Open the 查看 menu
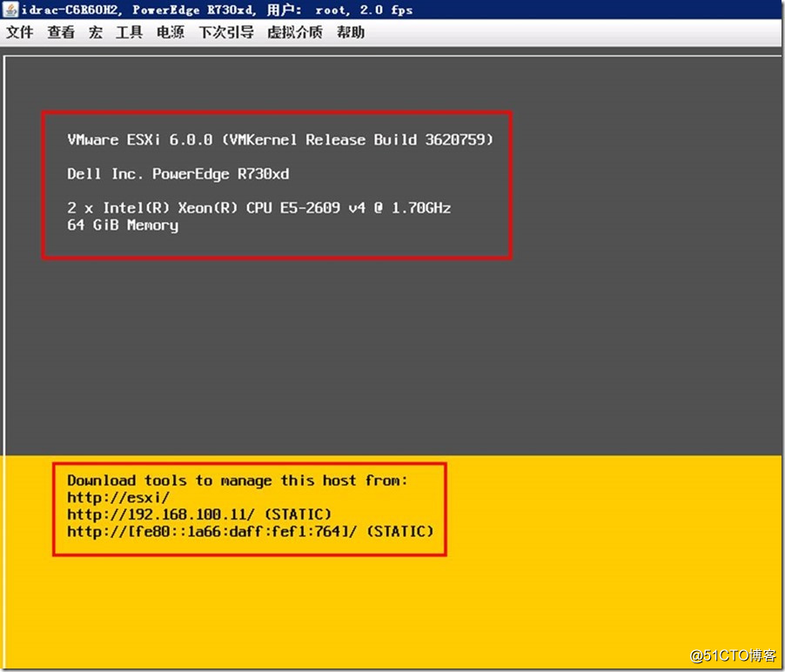The height and width of the screenshot is (672, 785). [61, 33]
